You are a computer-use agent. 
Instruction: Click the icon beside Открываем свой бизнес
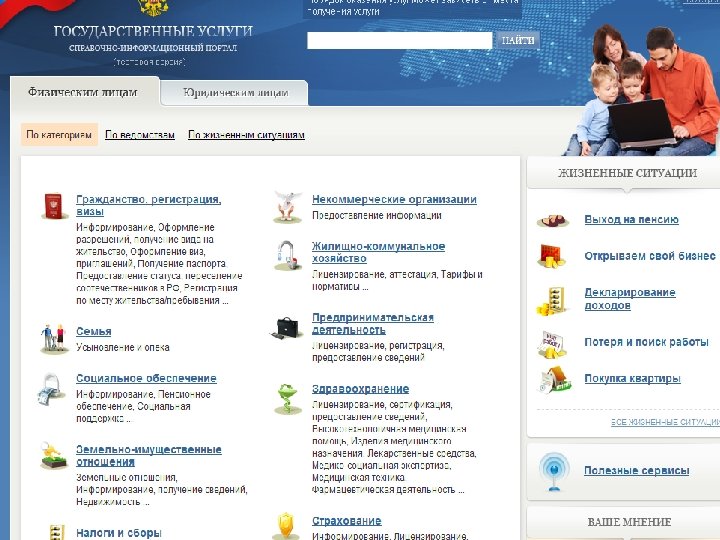point(551,256)
